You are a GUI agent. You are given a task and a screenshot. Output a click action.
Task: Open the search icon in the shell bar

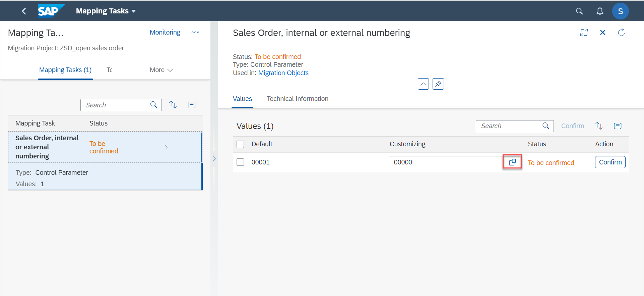click(x=579, y=11)
